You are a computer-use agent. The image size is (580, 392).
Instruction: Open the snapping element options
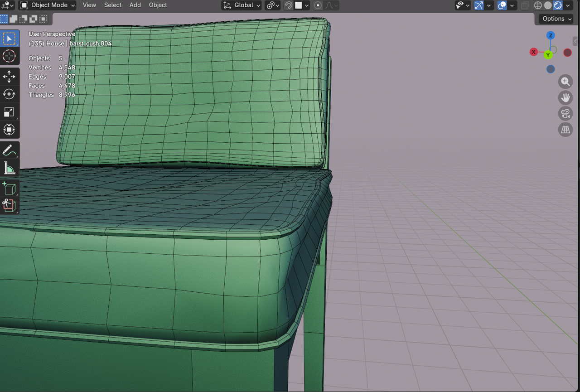pos(302,5)
